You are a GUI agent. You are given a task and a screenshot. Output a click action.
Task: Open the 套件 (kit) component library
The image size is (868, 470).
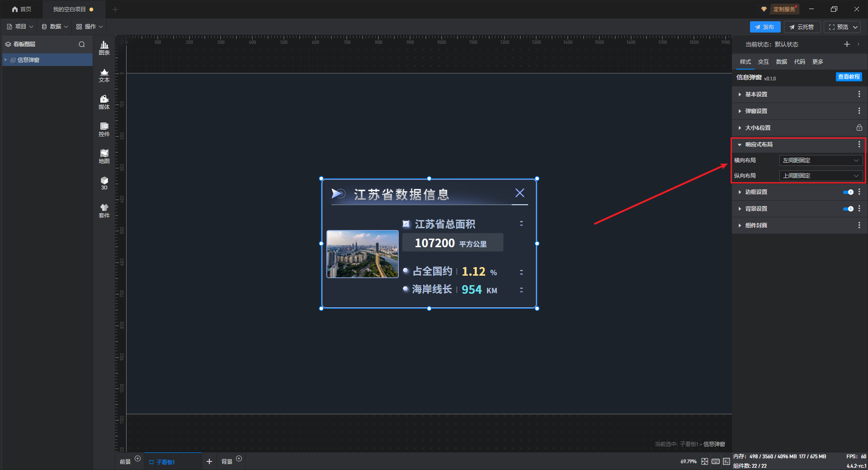pos(104,211)
